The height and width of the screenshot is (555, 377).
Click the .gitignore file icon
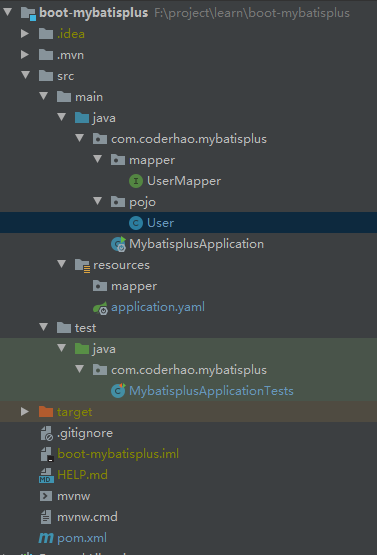click(46, 433)
